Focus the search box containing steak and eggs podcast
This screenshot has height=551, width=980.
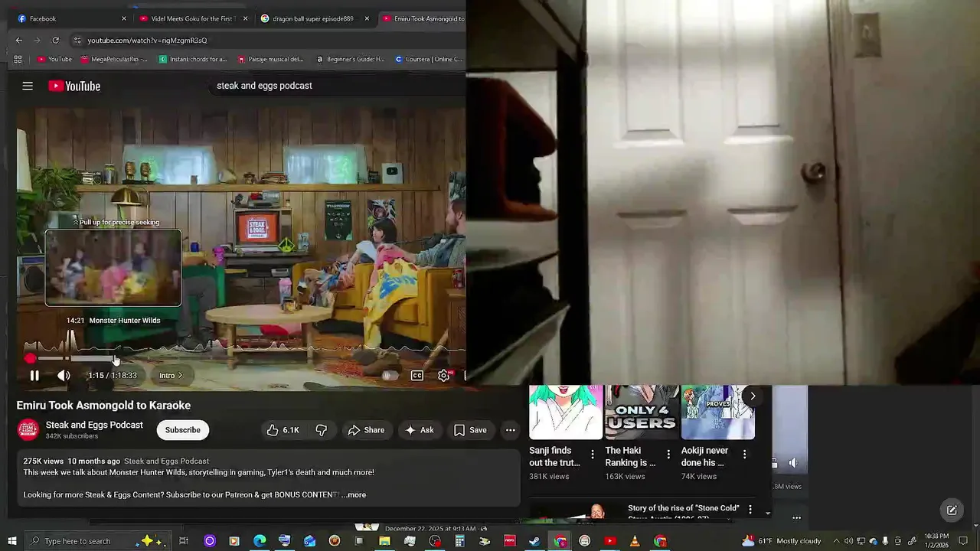coord(337,86)
